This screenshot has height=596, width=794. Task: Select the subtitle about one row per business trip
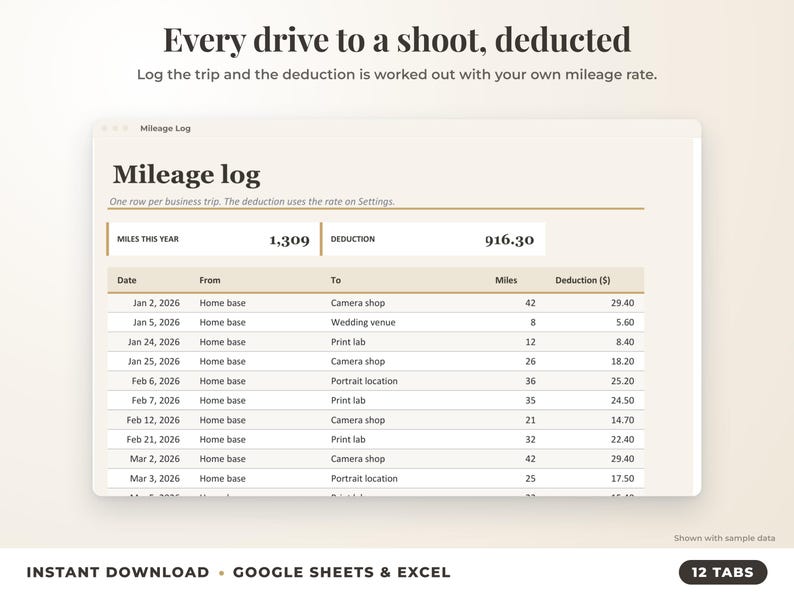click(x=252, y=201)
